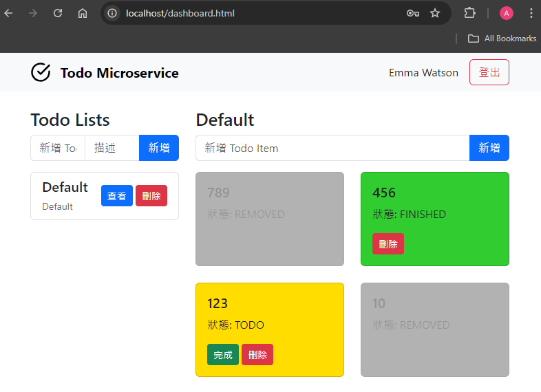Reload the page with refresh icon

pos(58,13)
